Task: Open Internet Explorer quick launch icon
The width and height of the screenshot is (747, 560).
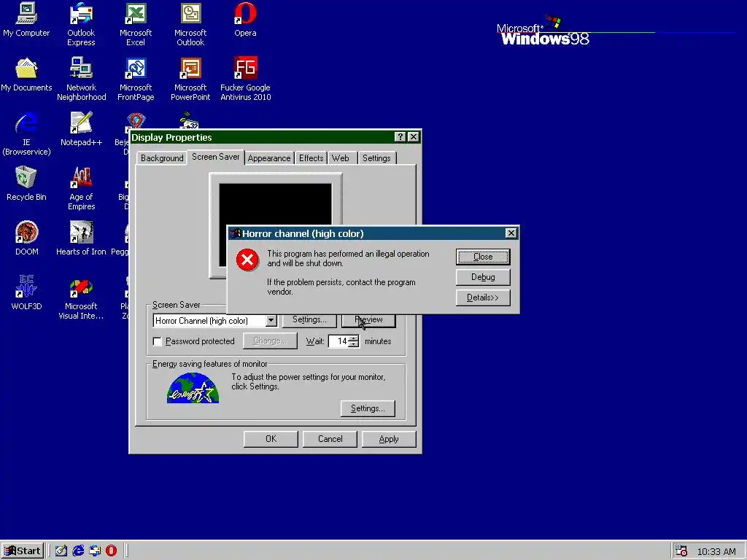Action: [x=78, y=551]
